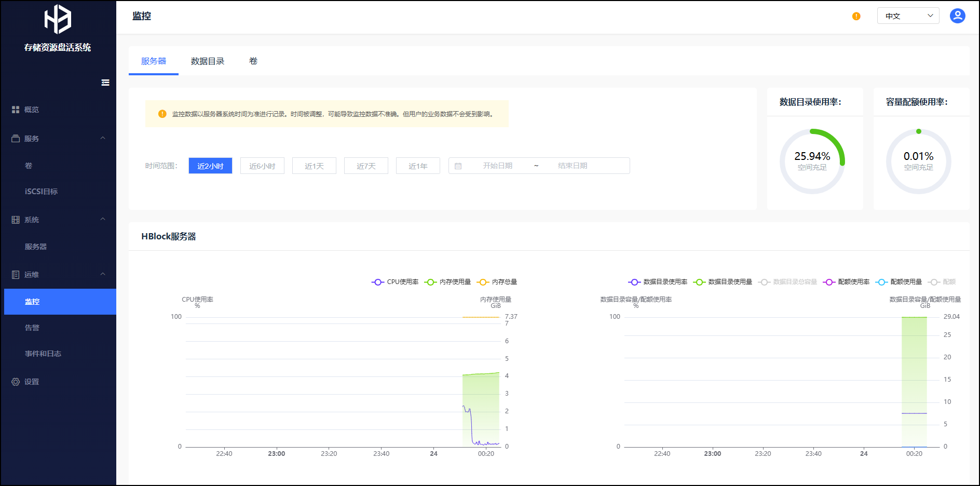Open the 中文 language dropdown

pos(908,16)
